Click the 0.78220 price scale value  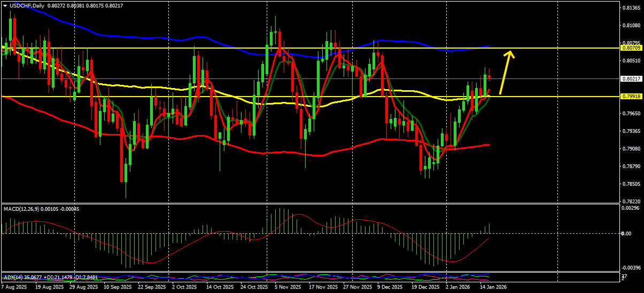point(631,202)
